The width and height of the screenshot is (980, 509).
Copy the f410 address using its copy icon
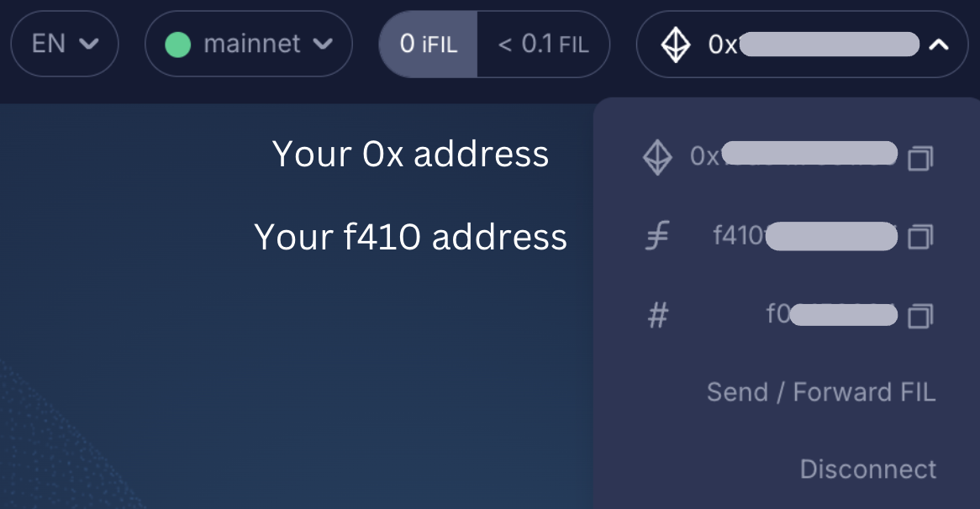[x=921, y=236]
